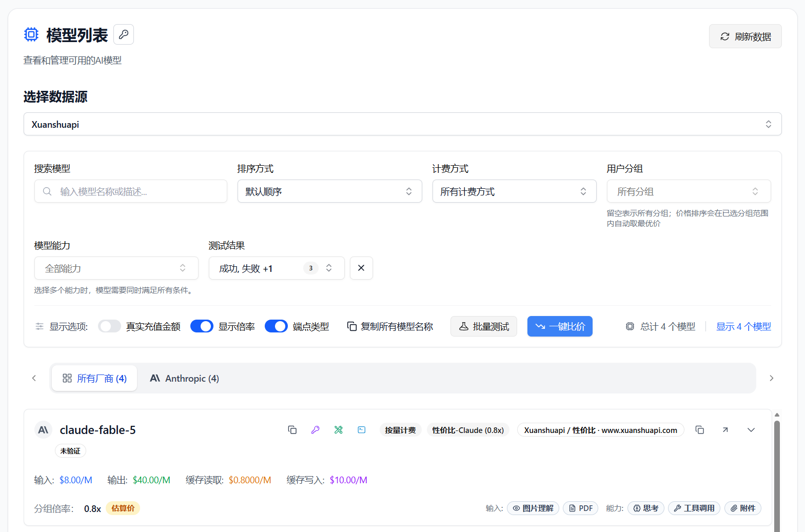The height and width of the screenshot is (532, 805).
Task: Open the 默认顺序 sort dropdown
Action: [x=329, y=191]
